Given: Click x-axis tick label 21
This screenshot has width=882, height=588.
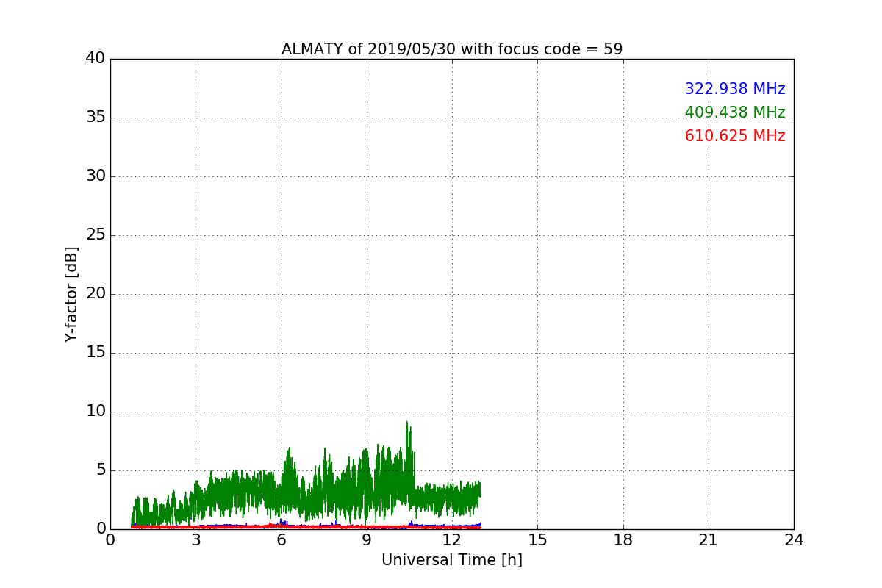Looking at the screenshot, I should [709, 540].
